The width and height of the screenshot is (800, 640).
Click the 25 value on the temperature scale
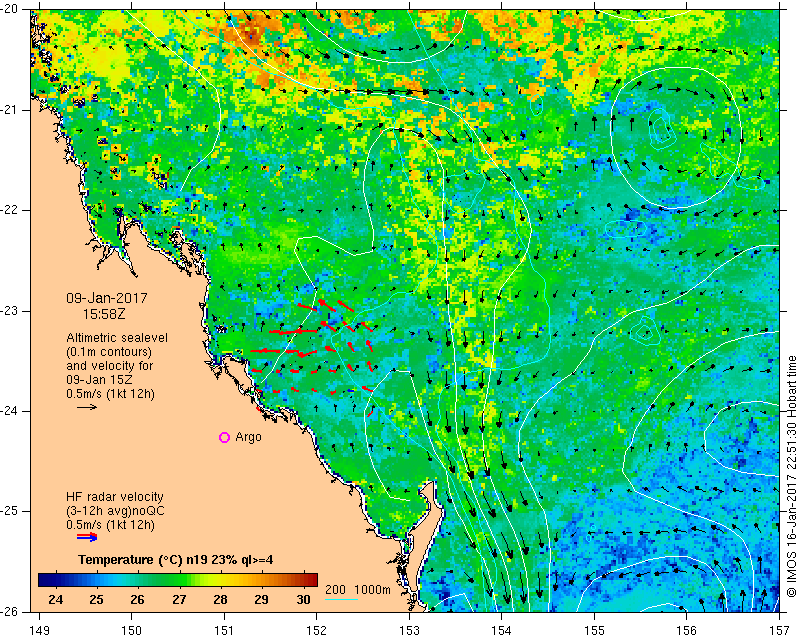pos(96,600)
